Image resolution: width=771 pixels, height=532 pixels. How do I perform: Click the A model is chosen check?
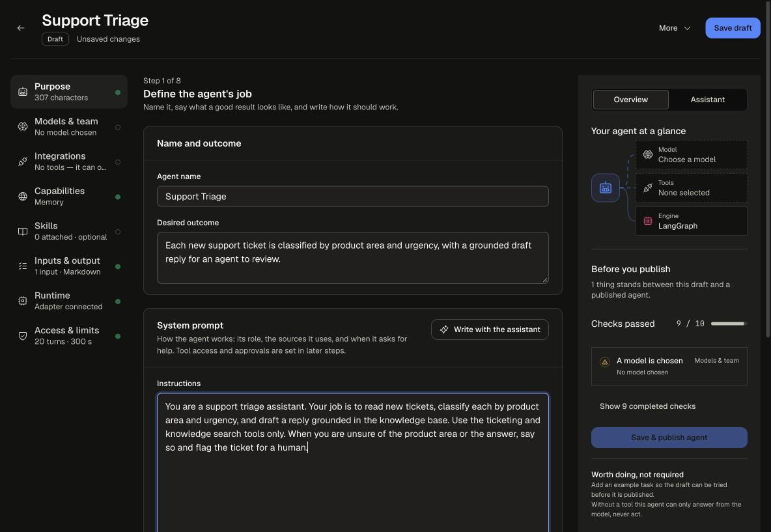click(669, 367)
